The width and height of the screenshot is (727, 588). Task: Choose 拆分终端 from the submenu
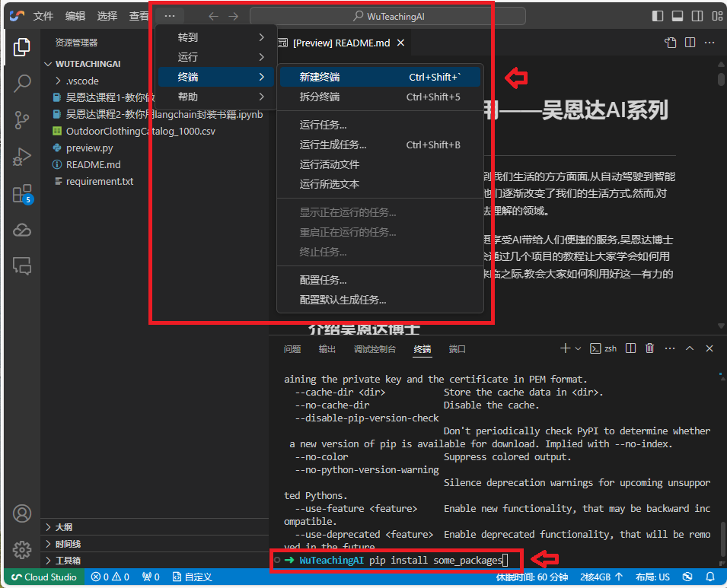(380, 97)
